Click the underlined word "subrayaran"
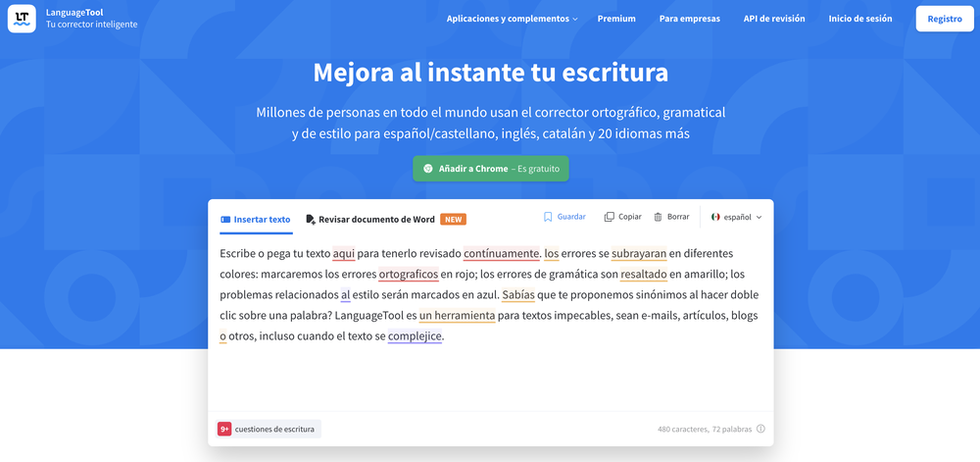Image resolution: width=980 pixels, height=462 pixels. pyautogui.click(x=639, y=254)
